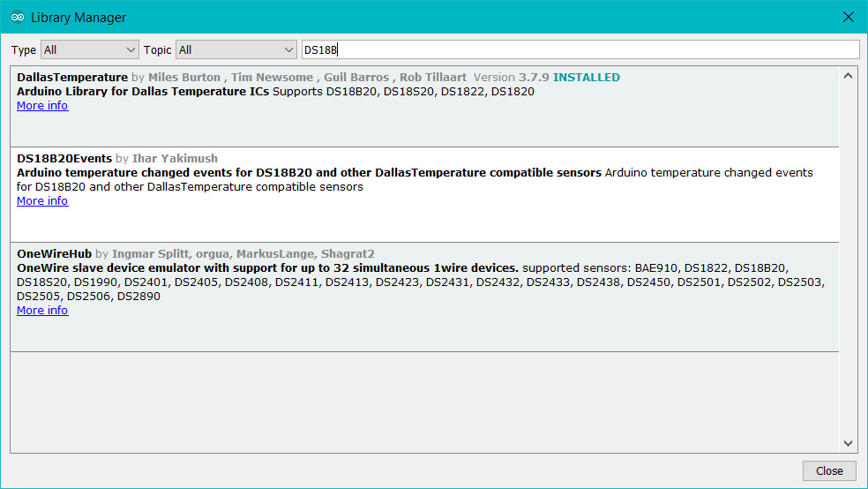Select the DallasTemperature library title
Viewport: 868px width, 489px height.
click(x=72, y=78)
